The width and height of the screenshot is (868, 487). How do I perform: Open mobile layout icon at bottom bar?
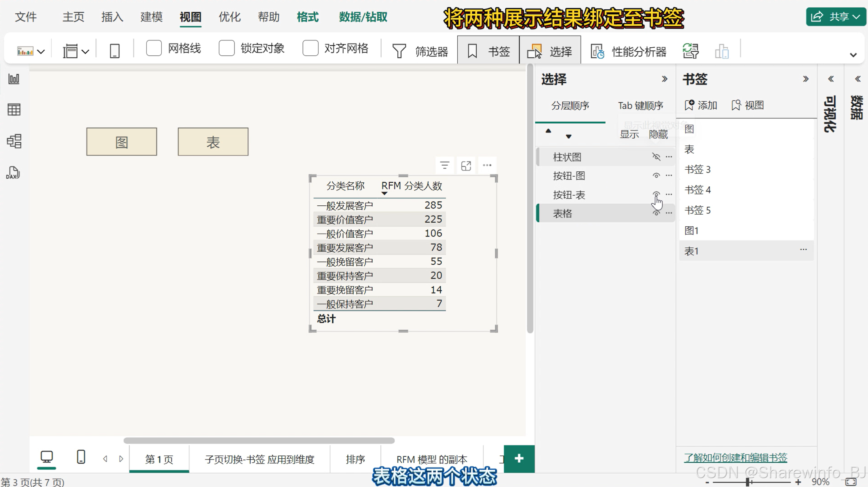pos(81,457)
